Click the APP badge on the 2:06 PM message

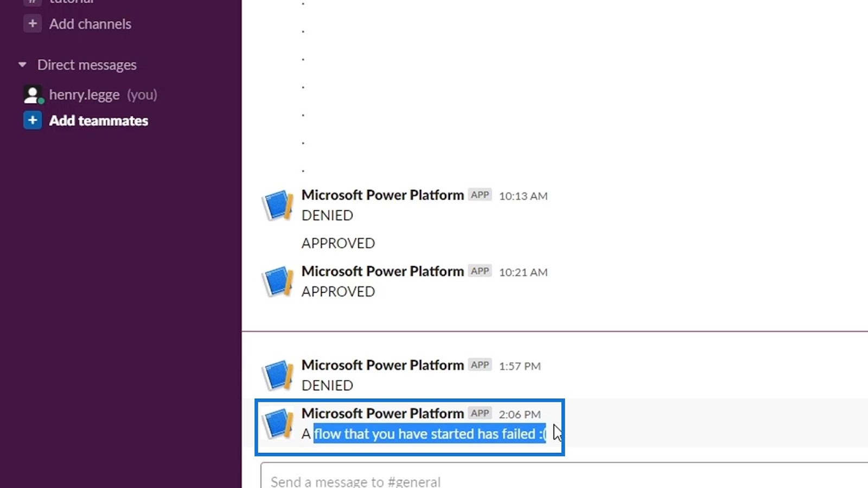pyautogui.click(x=480, y=413)
